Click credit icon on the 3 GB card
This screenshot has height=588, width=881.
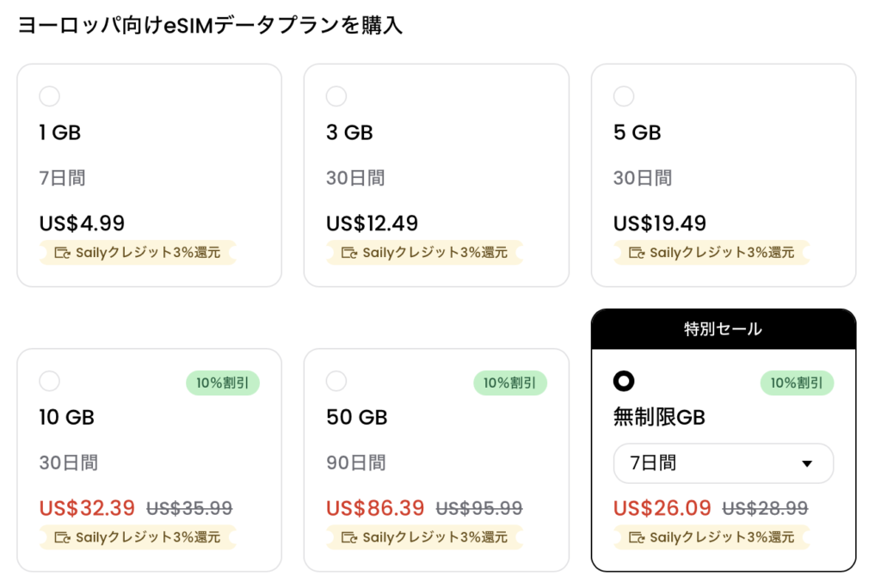(349, 253)
